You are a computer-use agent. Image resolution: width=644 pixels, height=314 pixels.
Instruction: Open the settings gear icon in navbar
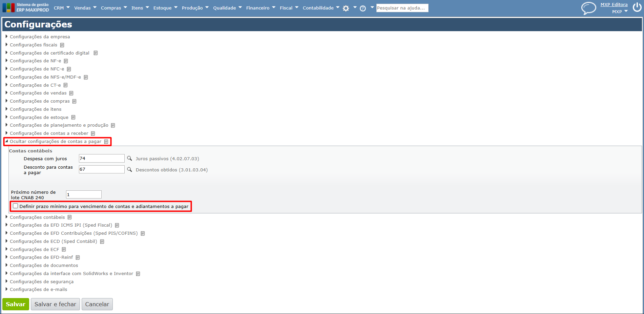pyautogui.click(x=346, y=8)
